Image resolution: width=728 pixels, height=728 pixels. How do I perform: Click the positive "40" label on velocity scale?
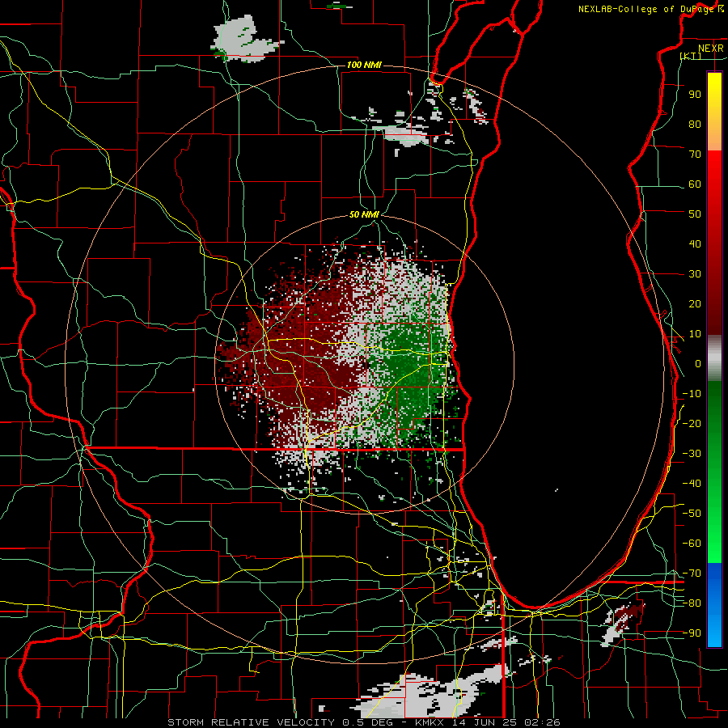[x=695, y=243]
